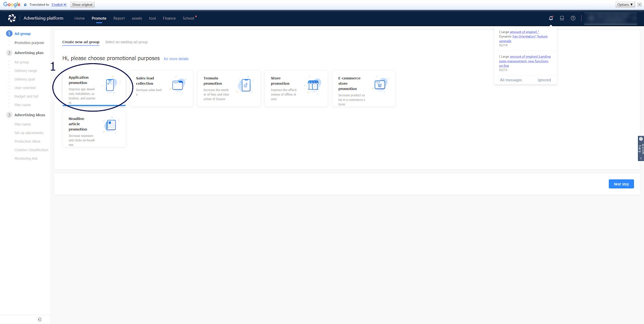Select the Store promotion storefront icon
This screenshot has height=324, width=644.
point(313,85)
